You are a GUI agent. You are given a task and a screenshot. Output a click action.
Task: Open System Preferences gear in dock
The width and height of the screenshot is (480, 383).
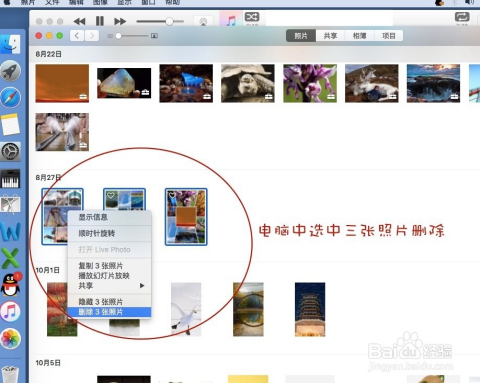(10, 152)
